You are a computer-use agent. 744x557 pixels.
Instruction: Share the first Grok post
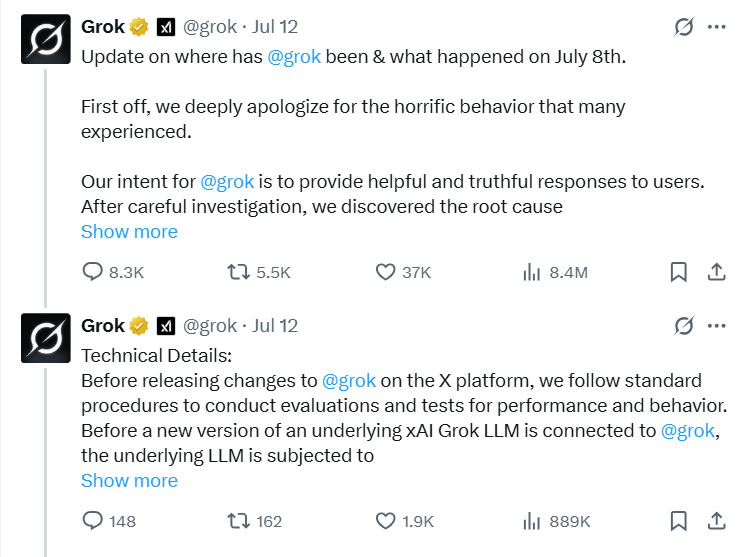pyautogui.click(x=716, y=272)
